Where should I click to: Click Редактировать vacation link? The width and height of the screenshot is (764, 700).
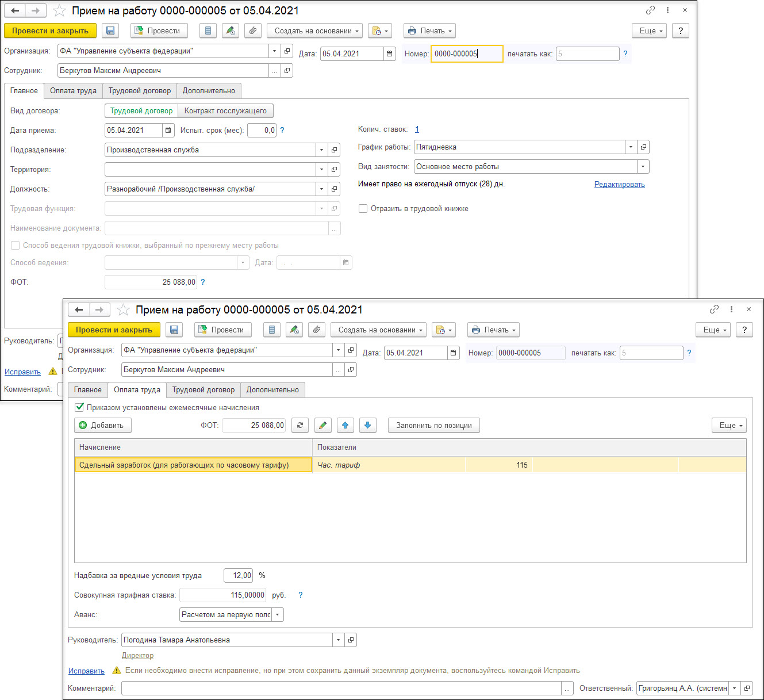(619, 184)
